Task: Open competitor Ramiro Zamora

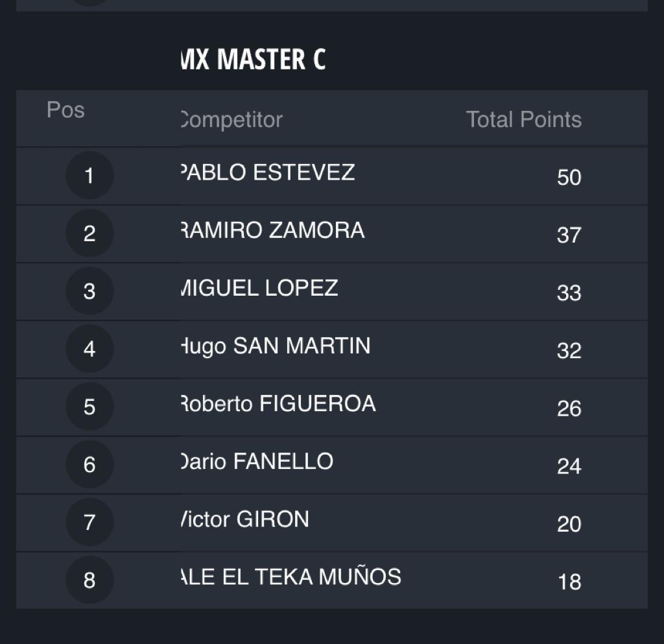Action: point(272,230)
